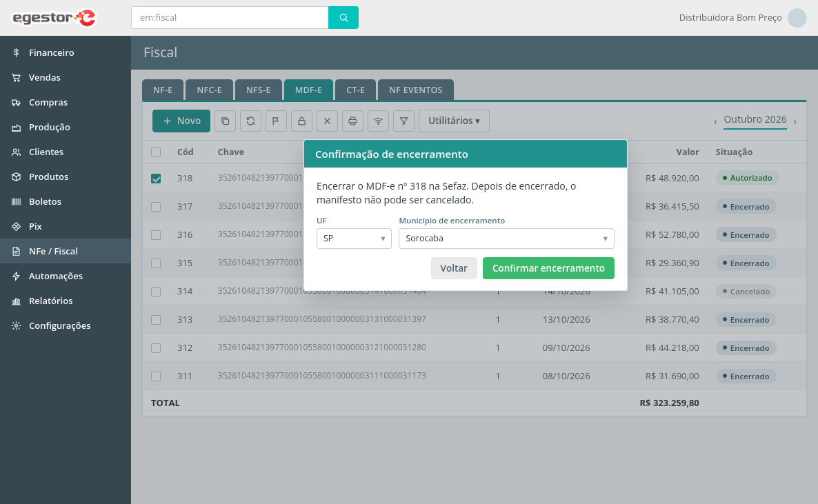The image size is (818, 504).
Task: Click the flag toolbar icon
Action: pyautogui.click(x=276, y=121)
